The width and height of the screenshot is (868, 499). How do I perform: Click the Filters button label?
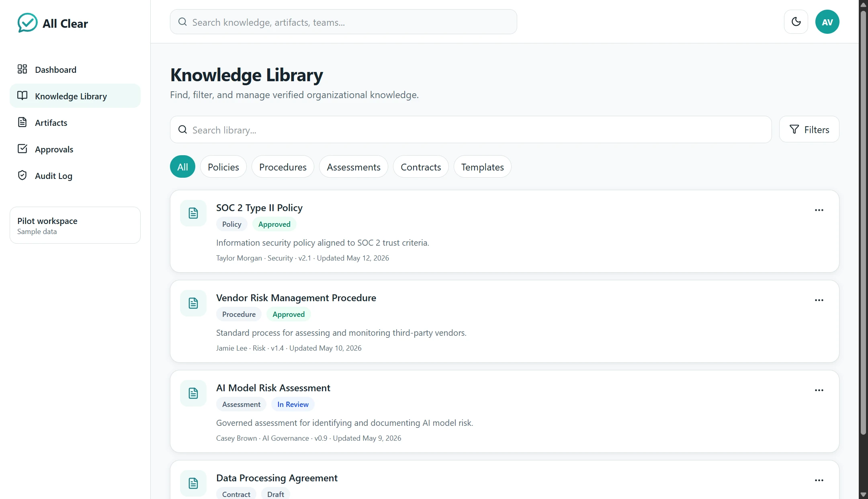[817, 129]
